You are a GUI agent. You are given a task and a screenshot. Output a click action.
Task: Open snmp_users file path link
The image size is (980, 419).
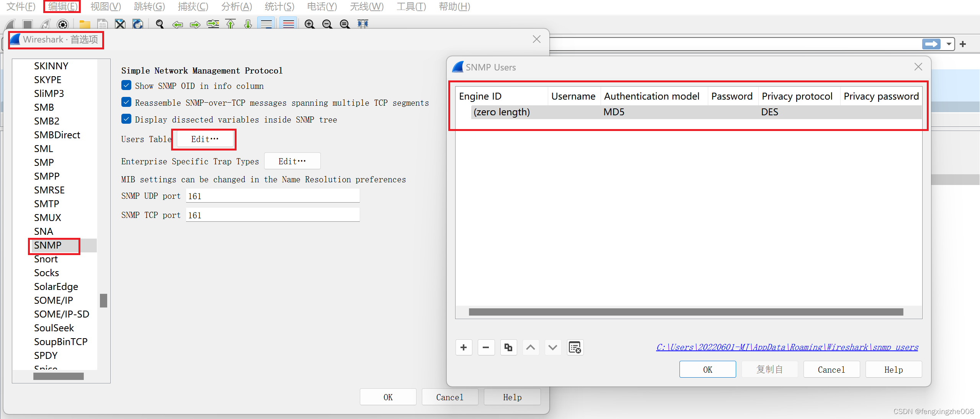[787, 347]
